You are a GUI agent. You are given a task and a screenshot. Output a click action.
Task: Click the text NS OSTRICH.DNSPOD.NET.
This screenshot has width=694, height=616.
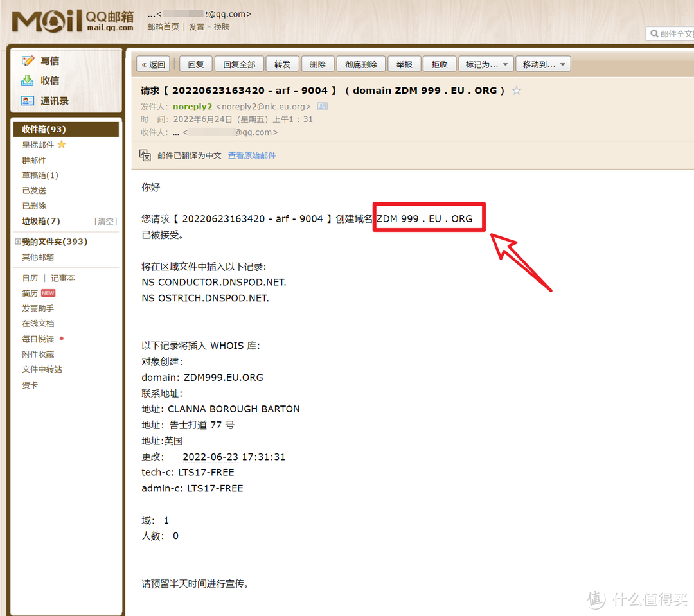tap(206, 298)
